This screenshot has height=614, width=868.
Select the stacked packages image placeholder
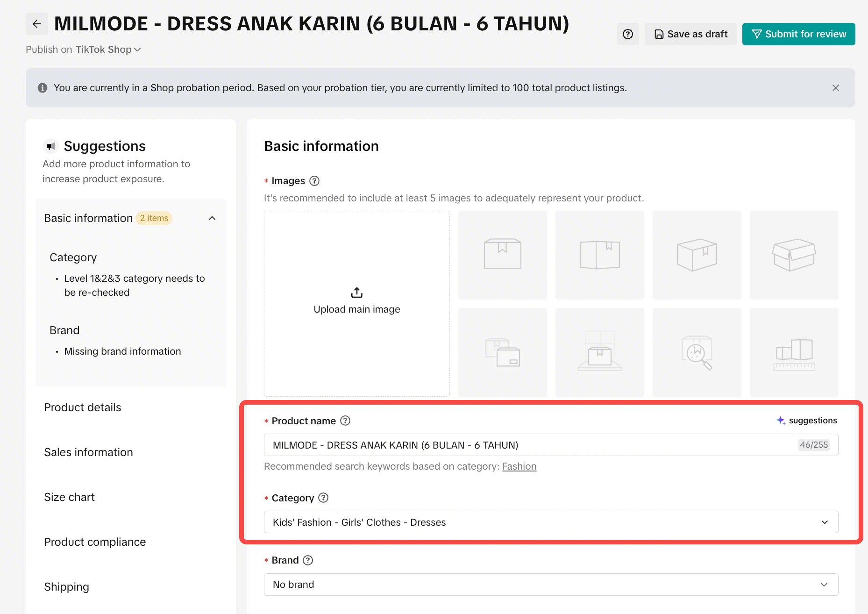click(503, 352)
